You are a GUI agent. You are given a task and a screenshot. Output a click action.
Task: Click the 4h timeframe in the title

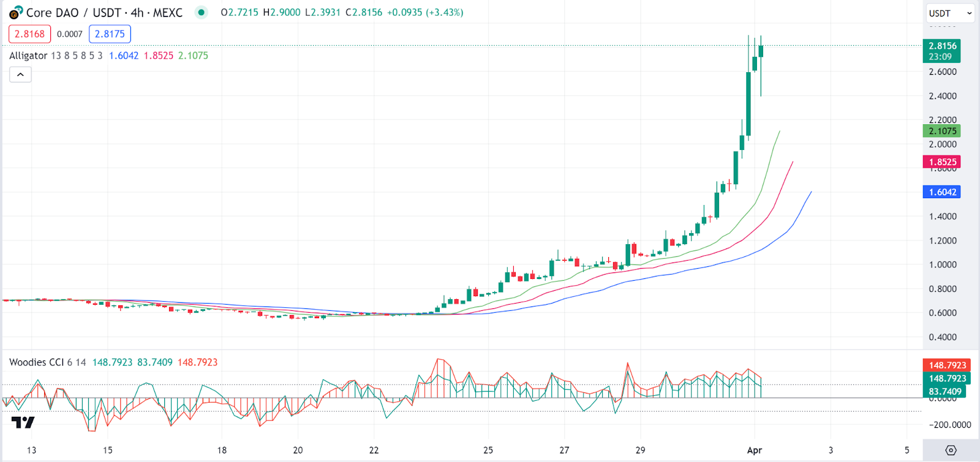[137, 12]
